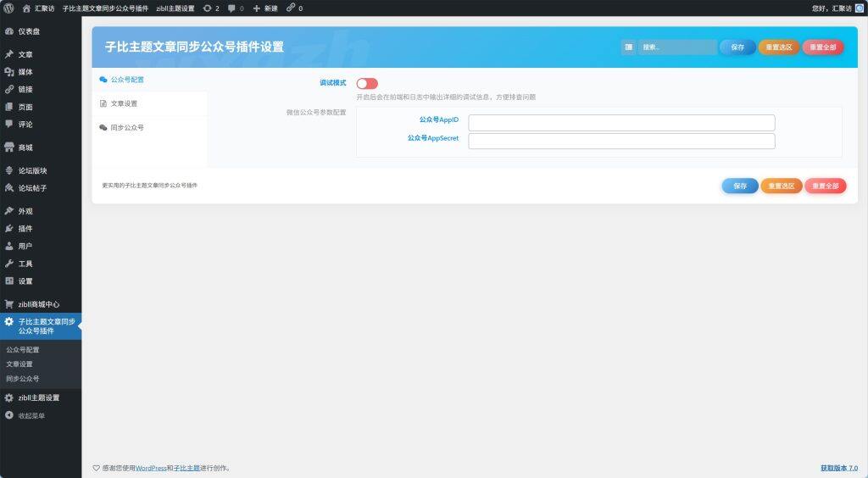
Task: Open the WordPress footer link
Action: point(151,468)
